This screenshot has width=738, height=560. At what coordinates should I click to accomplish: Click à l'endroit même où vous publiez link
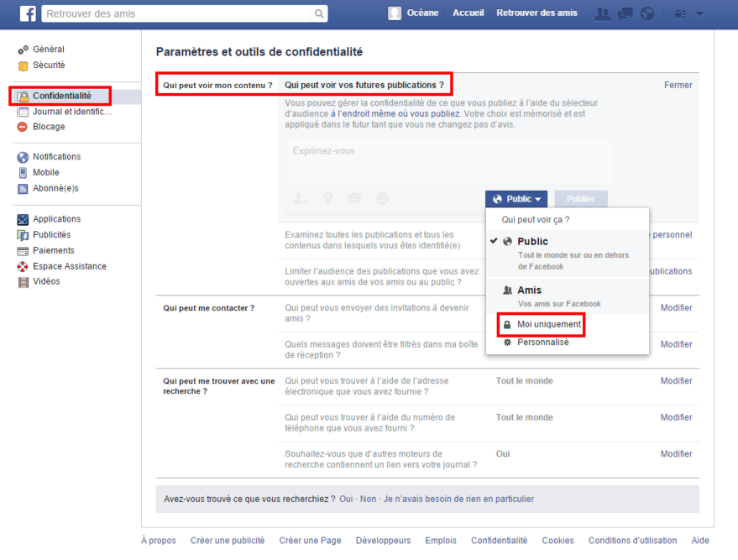(395, 114)
